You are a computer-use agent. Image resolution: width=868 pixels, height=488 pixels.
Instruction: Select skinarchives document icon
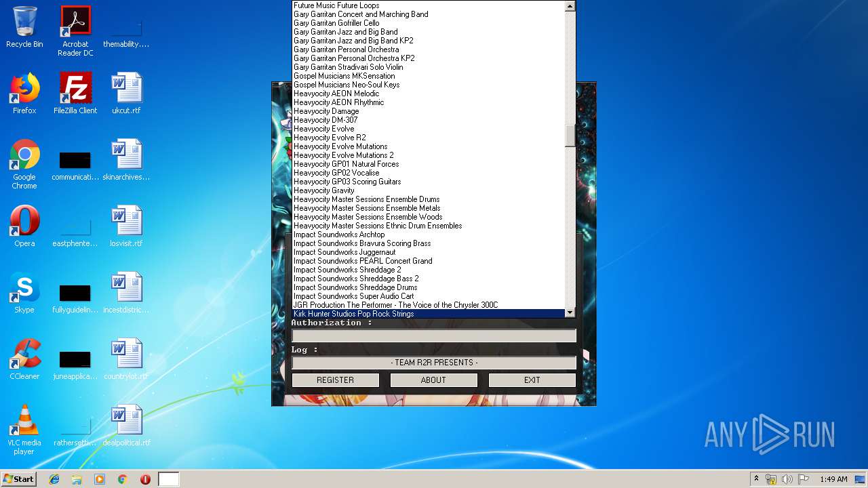coord(126,160)
